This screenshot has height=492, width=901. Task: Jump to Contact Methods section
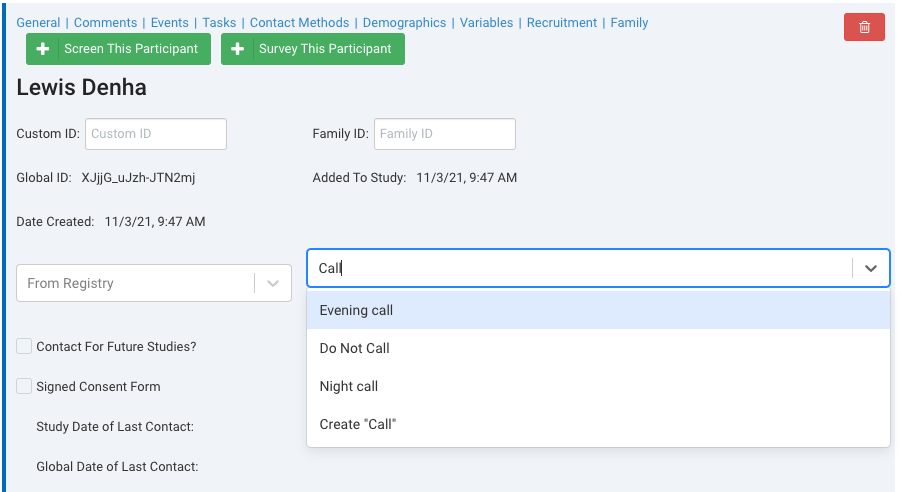[299, 22]
